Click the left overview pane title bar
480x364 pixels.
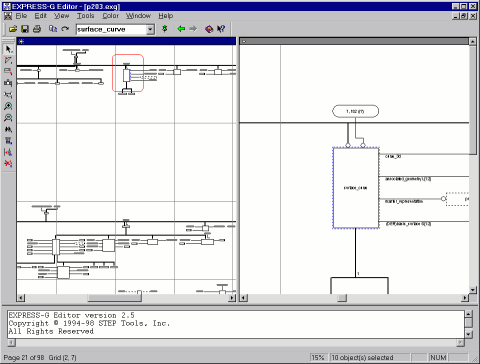(x=126, y=41)
